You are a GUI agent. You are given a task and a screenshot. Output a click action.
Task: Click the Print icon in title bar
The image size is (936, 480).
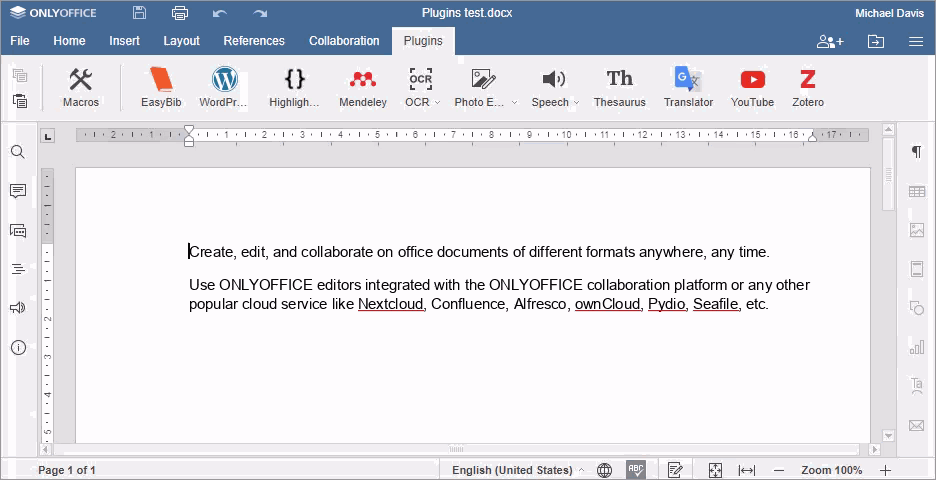click(180, 13)
